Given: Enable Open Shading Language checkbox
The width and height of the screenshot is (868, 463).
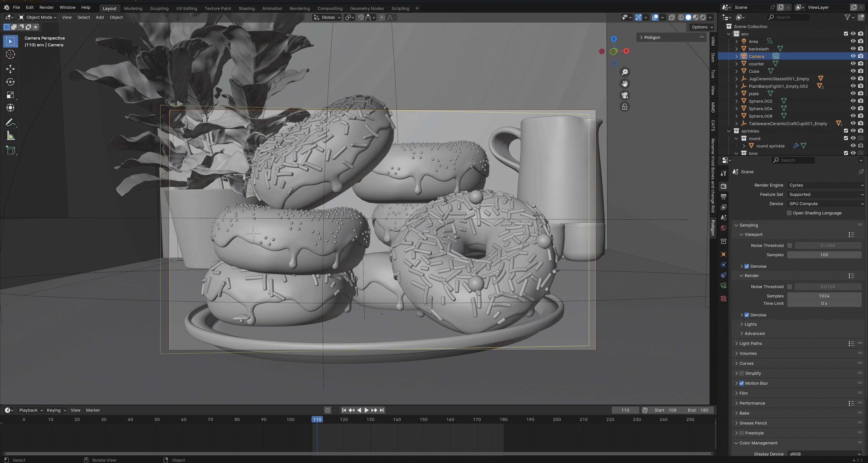Looking at the screenshot, I should coord(789,213).
